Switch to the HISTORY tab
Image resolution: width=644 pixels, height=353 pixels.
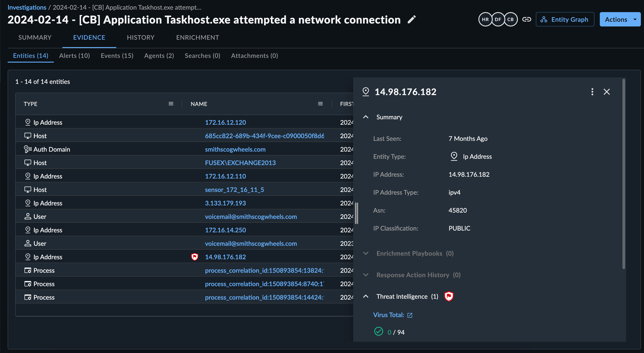point(140,37)
